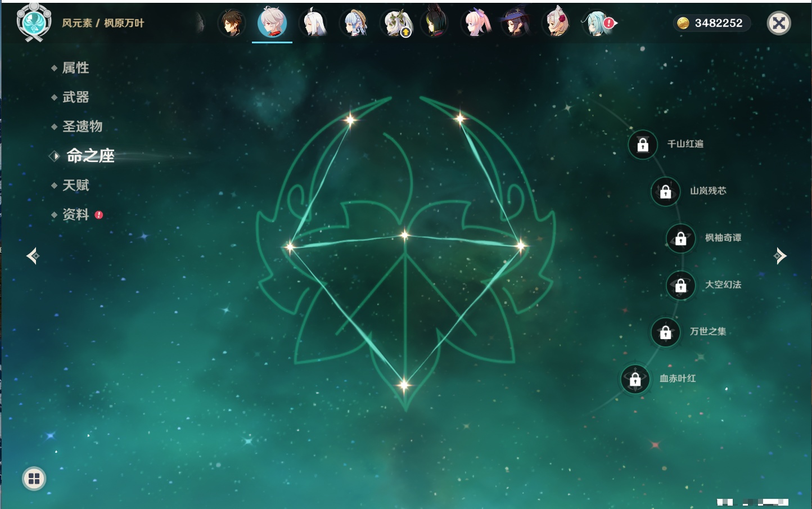Open the 天赋 talents tab
The width and height of the screenshot is (812, 509).
pos(75,185)
